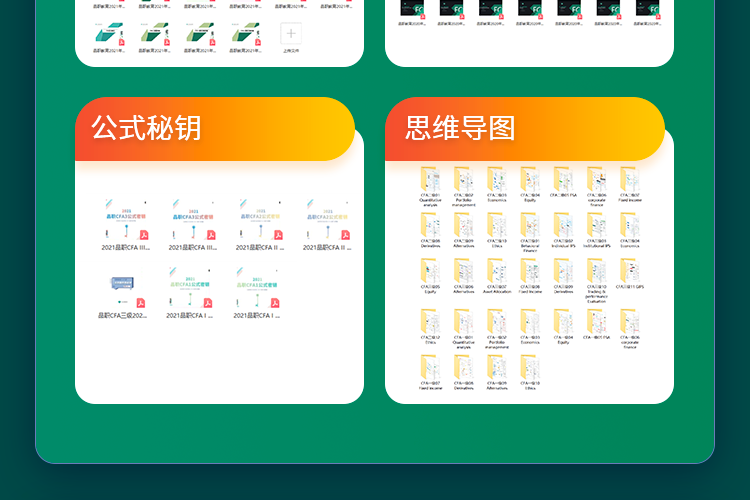
Task: Open CFA三级04 Economics folder
Action: 630,230
